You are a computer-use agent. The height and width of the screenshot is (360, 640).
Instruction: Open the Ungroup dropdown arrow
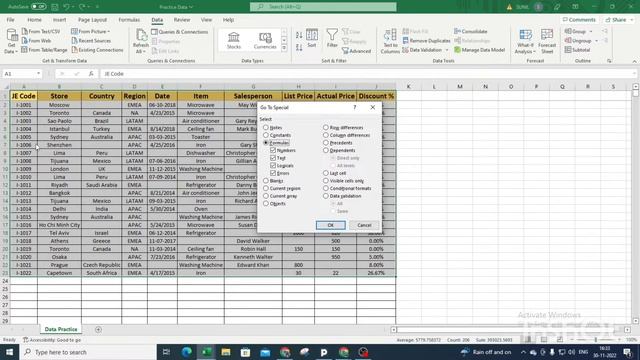point(596,41)
